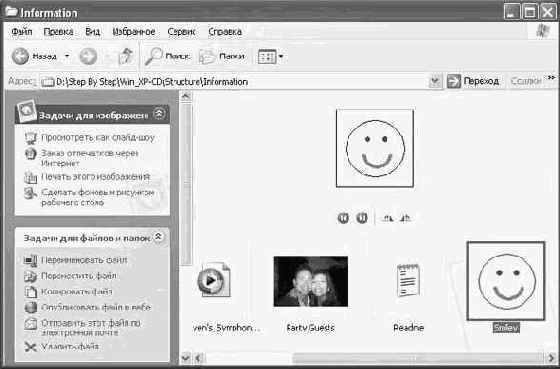Click Сделать фоновым рисунком рабочего стола
Screen dimensions: 560x369
pyautogui.click(x=98, y=197)
